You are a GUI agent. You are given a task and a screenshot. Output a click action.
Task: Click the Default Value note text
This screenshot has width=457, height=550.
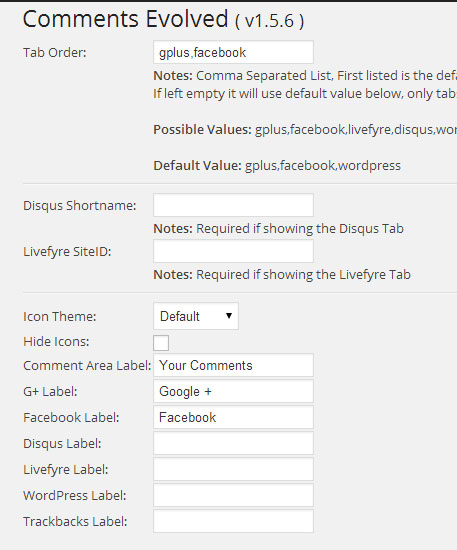(x=277, y=166)
